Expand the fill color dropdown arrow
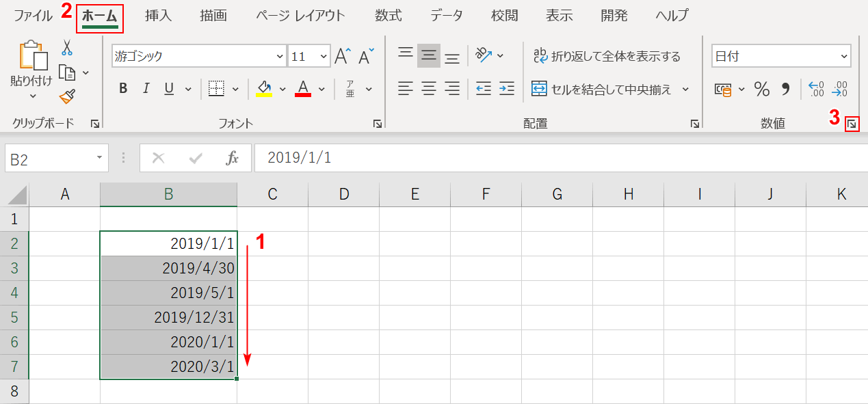Image resolution: width=868 pixels, height=404 pixels. (x=282, y=89)
